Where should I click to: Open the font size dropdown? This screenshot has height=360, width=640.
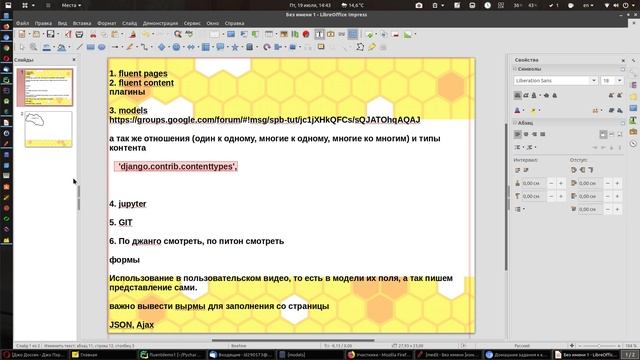tap(620, 80)
